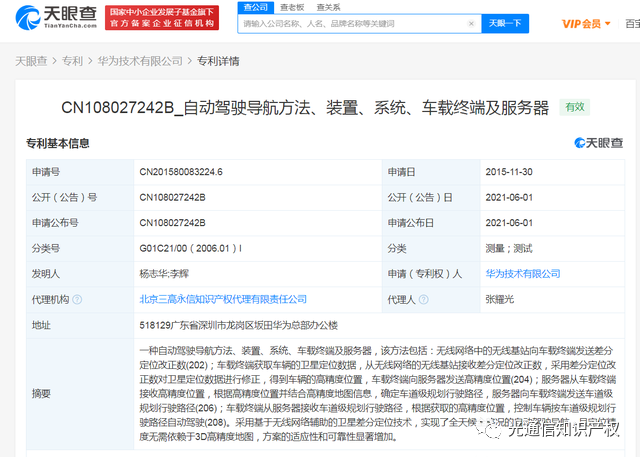Select address 518129广东省深圳市龙岗区坂田华为总部办公楼
The image size is (640, 457).
239,325
